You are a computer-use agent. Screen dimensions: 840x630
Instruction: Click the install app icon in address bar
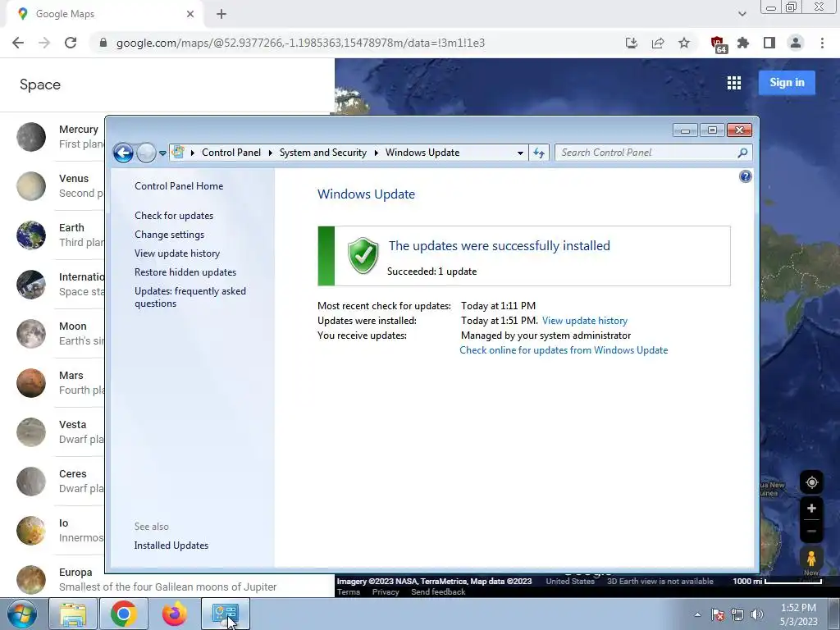[632, 43]
